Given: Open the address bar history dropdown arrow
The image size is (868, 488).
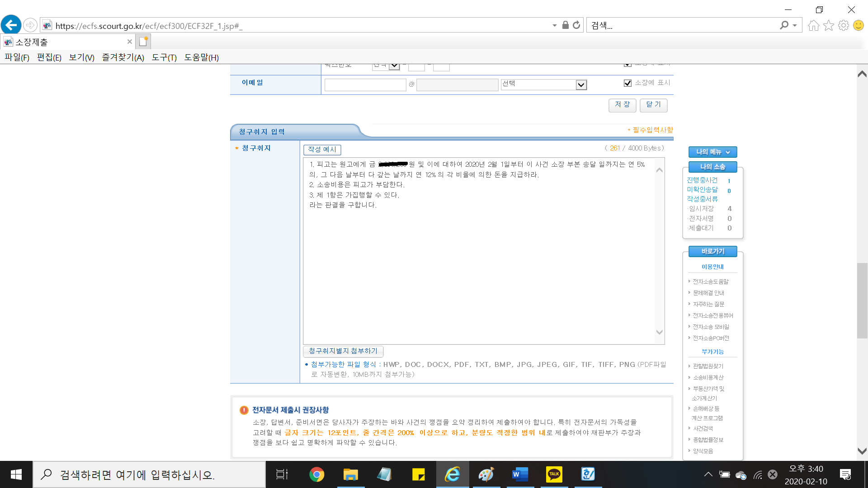Looking at the screenshot, I should [554, 26].
